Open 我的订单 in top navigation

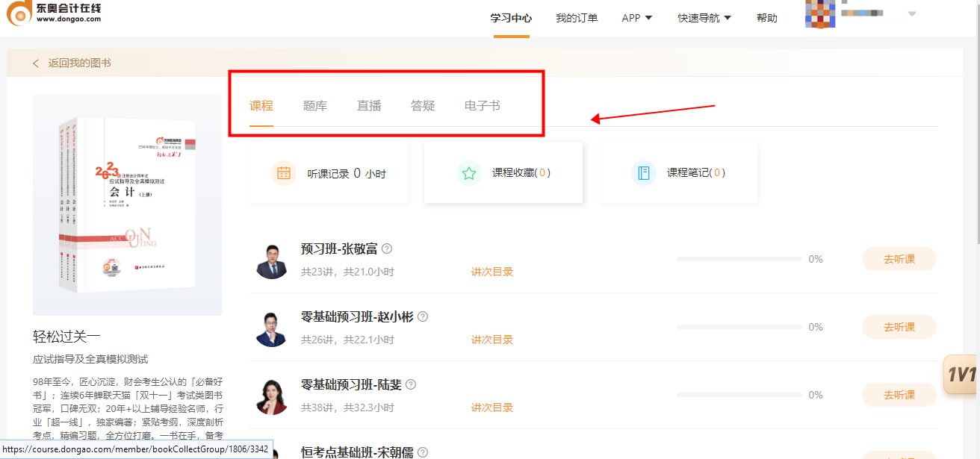coord(577,18)
